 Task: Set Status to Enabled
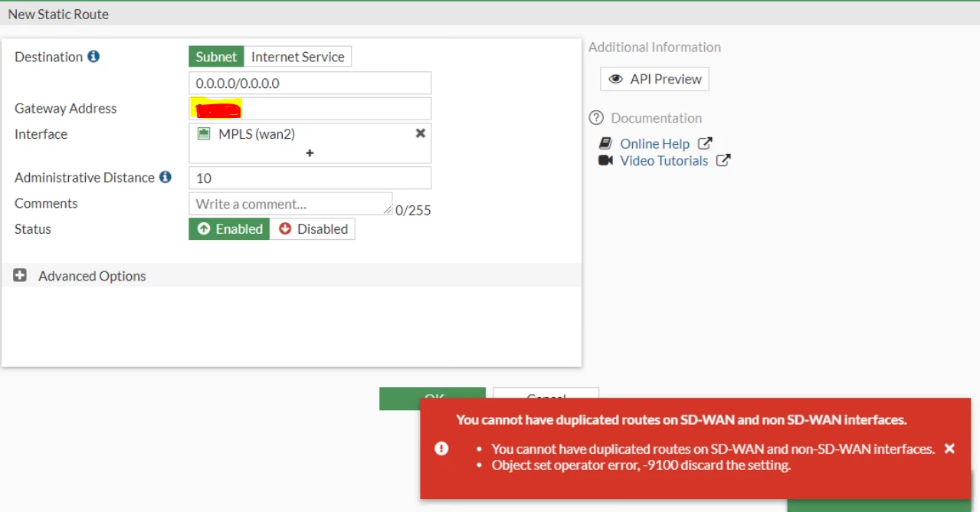click(x=229, y=229)
